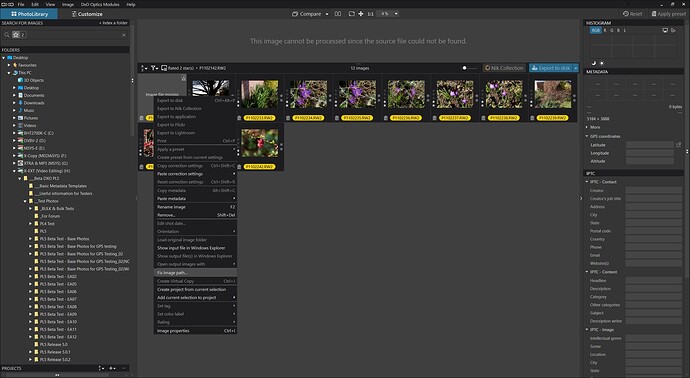Click the Headline input field
The height and width of the screenshot is (378, 690).
653,280
